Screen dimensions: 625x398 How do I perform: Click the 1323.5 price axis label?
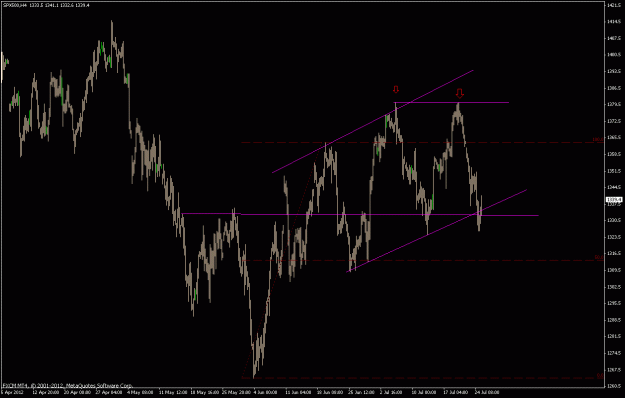pyautogui.click(x=613, y=237)
